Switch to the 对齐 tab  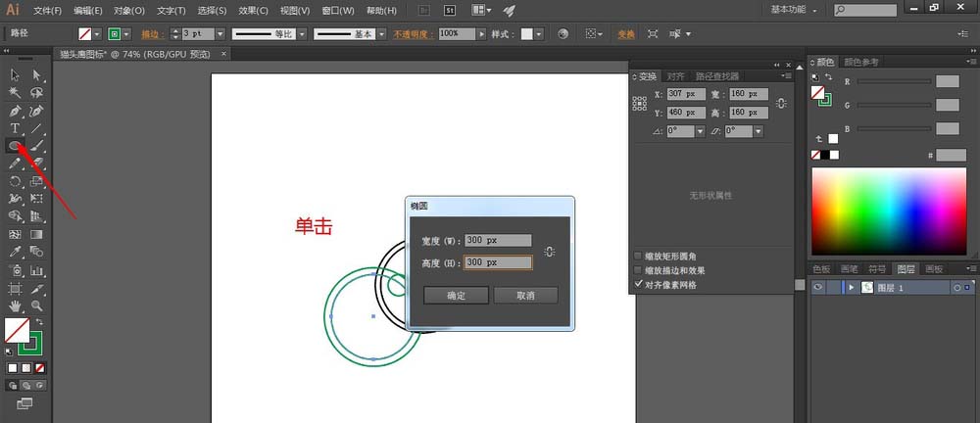pos(675,76)
